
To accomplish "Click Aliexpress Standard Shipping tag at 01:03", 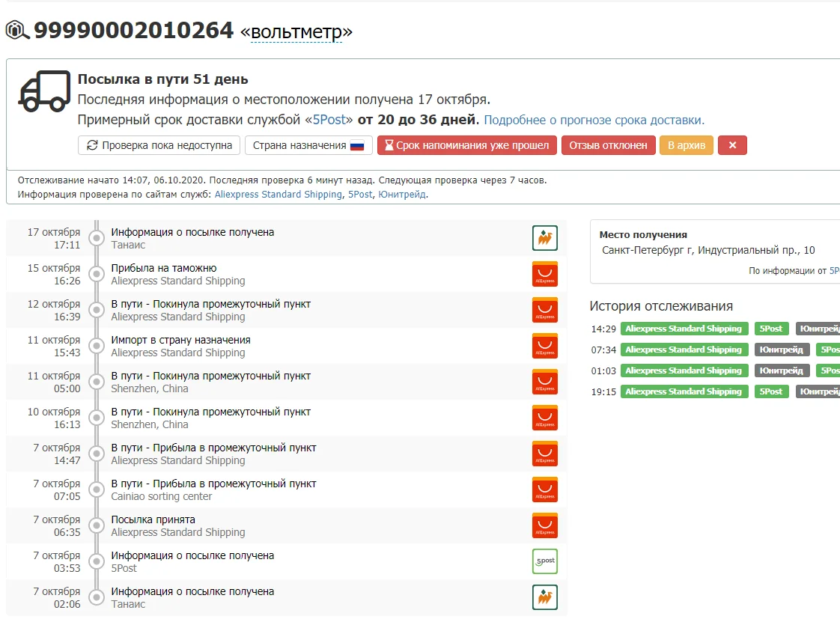I will [x=684, y=371].
